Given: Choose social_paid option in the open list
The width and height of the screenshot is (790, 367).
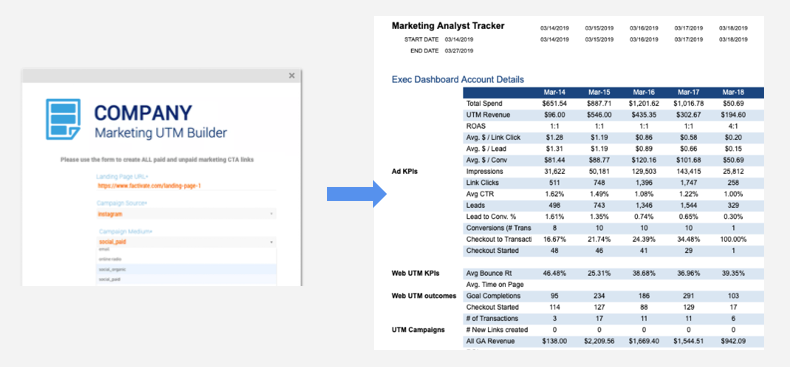Looking at the screenshot, I should point(186,279).
